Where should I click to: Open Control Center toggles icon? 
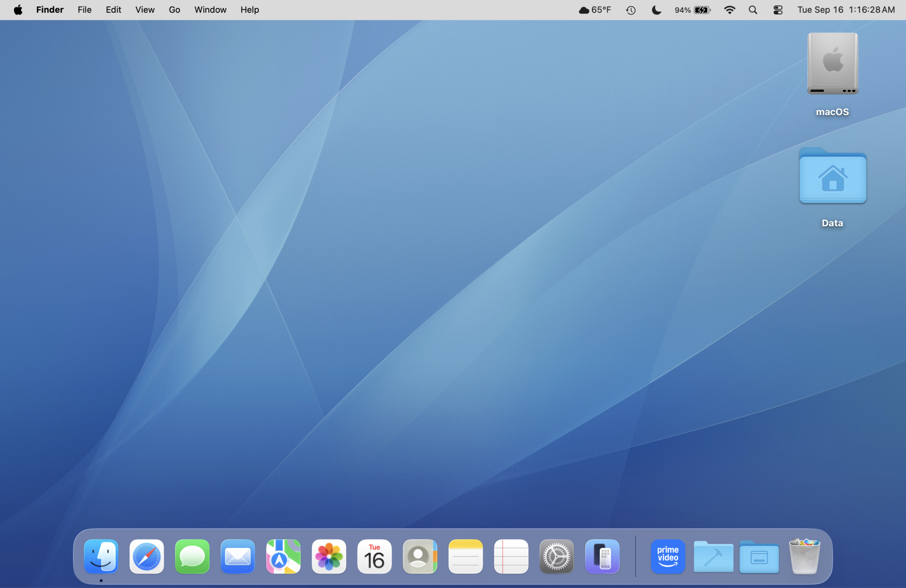click(778, 10)
